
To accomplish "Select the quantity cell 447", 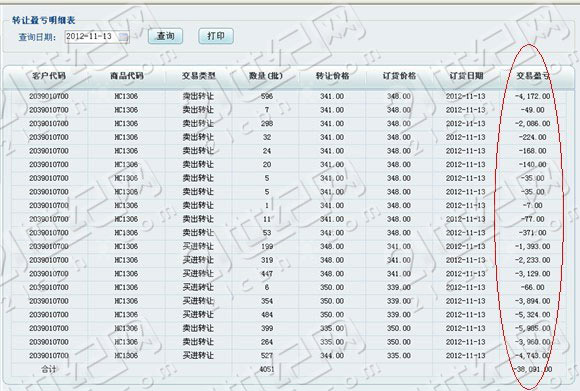I will [x=267, y=274].
